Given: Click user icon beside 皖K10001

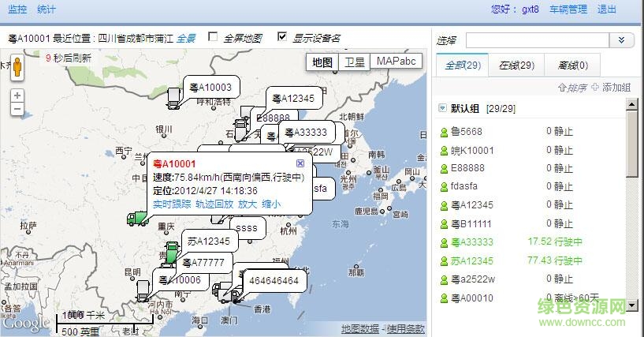Looking at the screenshot, I should 444,152.
